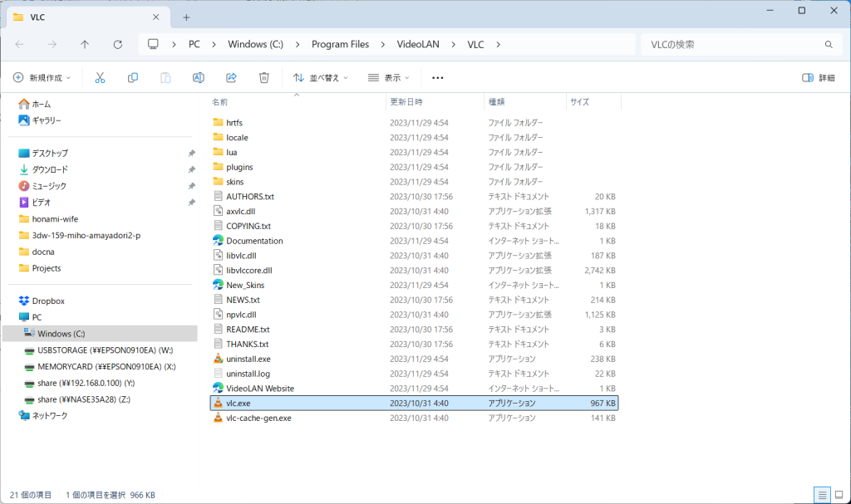Select the libvlc.dll file icon
Screen dimensions: 851x504
[x=219, y=255]
